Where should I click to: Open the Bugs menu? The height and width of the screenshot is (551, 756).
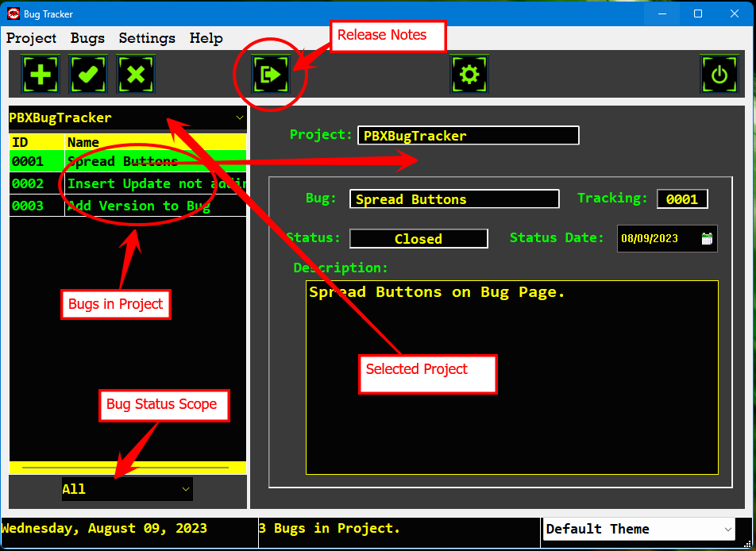coord(87,38)
